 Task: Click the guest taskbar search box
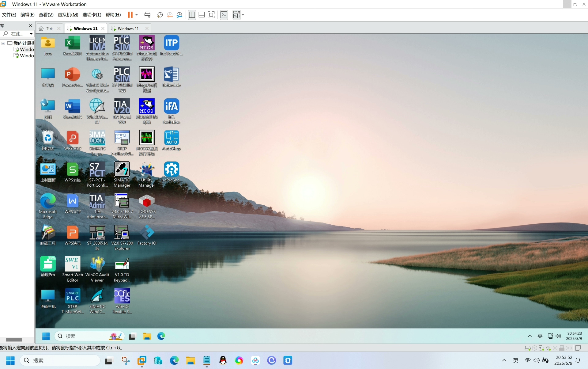point(89,336)
